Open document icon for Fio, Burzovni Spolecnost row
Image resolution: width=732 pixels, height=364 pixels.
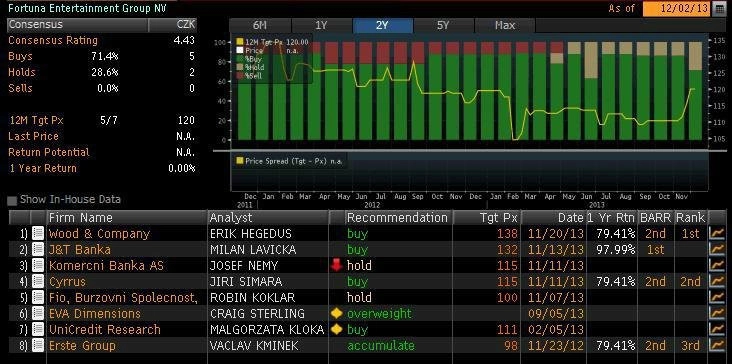37,297
